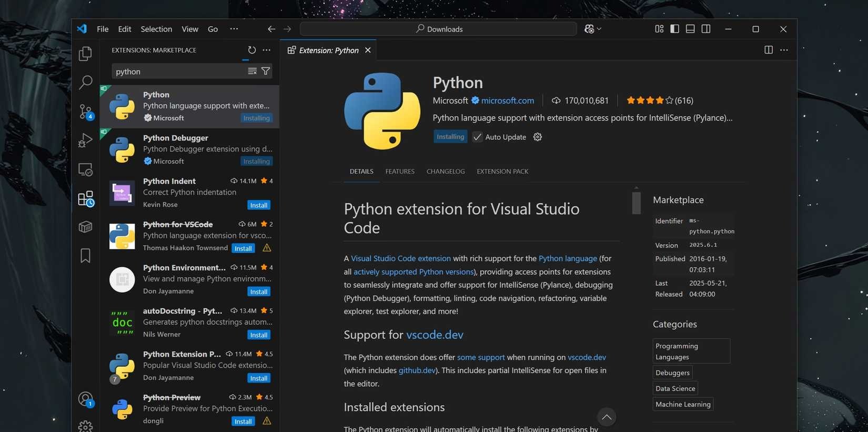This screenshot has width=868, height=432.
Task: Click the scroll-to-top arrow button
Action: 607,417
